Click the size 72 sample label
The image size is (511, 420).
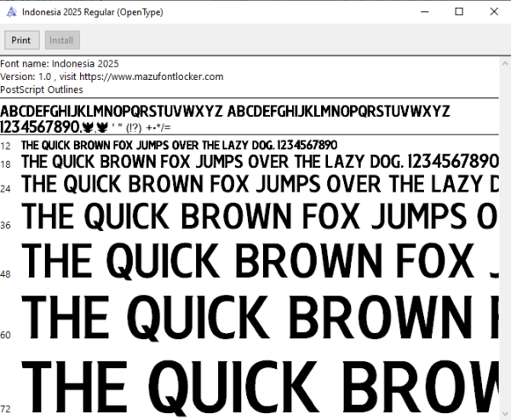tap(6, 408)
